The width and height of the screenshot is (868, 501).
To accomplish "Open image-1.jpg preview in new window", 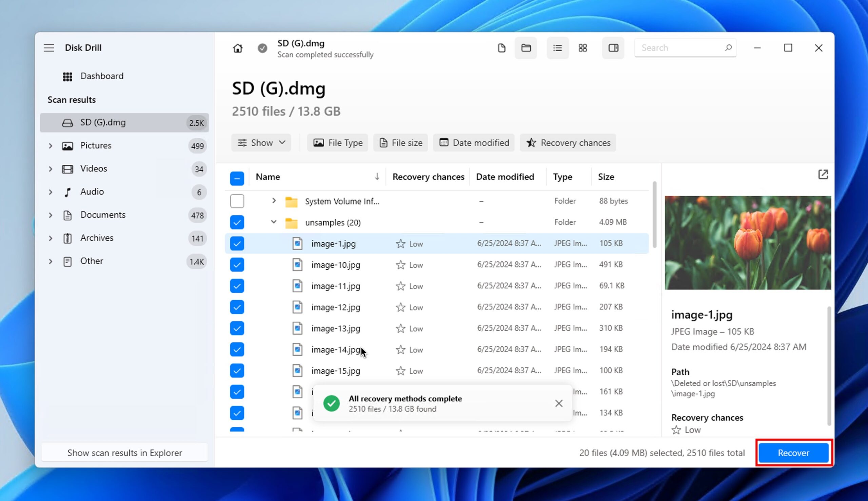I will [x=823, y=175].
